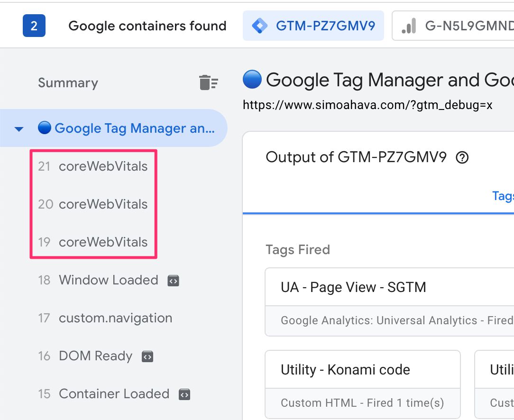Select event 21 coreWebVitals
The width and height of the screenshot is (514, 420).
coord(93,166)
